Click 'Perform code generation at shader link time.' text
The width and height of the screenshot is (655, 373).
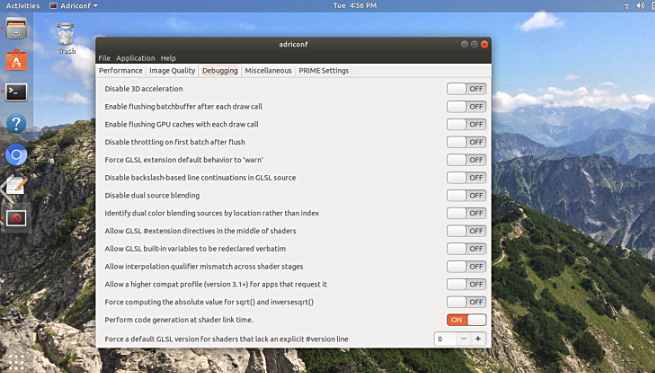179,320
